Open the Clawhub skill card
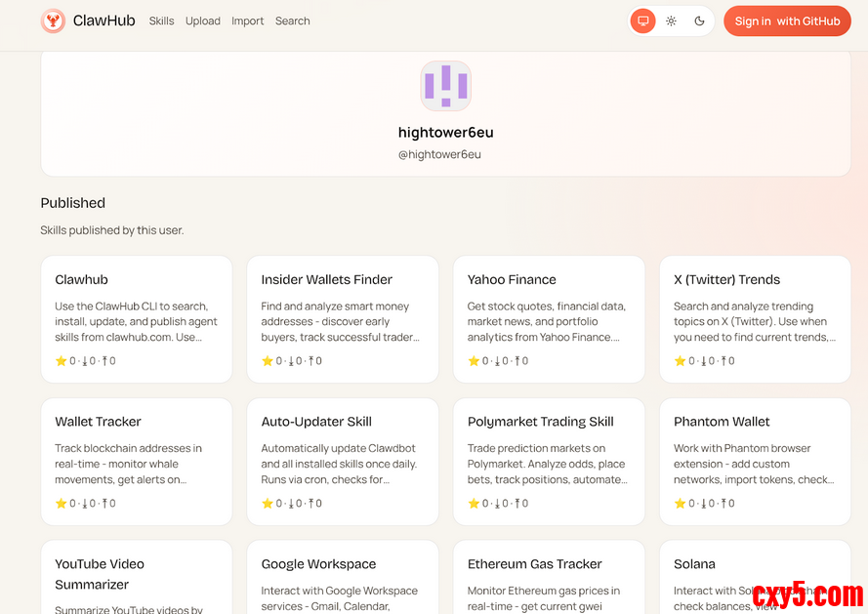The height and width of the screenshot is (614, 868). click(136, 318)
